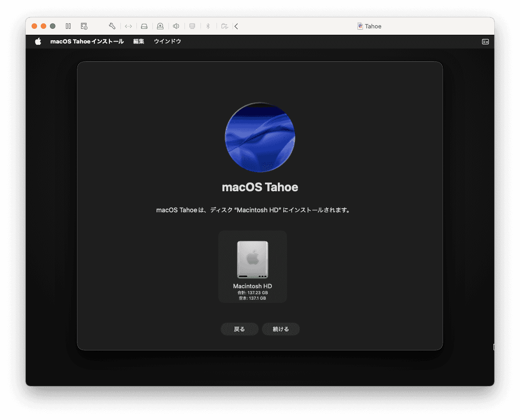Open the VM snapshot tool
The height and width of the screenshot is (420, 520).
click(84, 26)
